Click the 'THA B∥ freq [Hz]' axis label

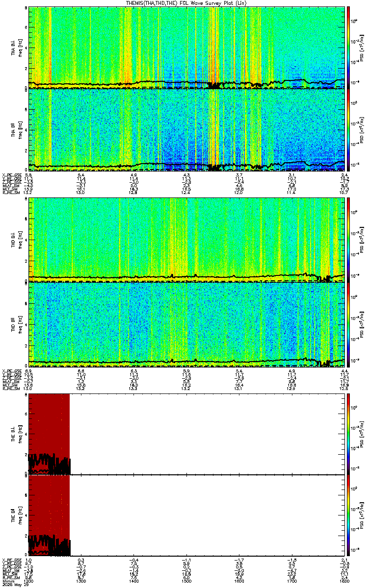(16, 129)
